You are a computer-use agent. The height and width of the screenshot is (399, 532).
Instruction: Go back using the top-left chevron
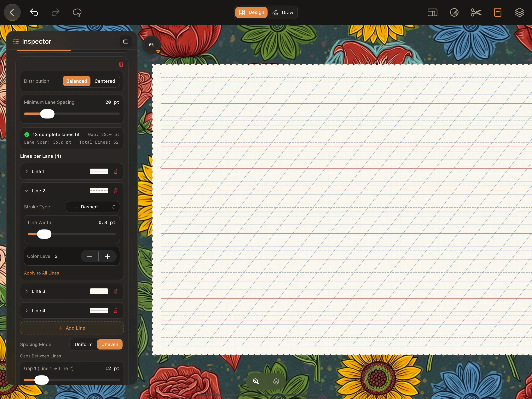pos(12,12)
